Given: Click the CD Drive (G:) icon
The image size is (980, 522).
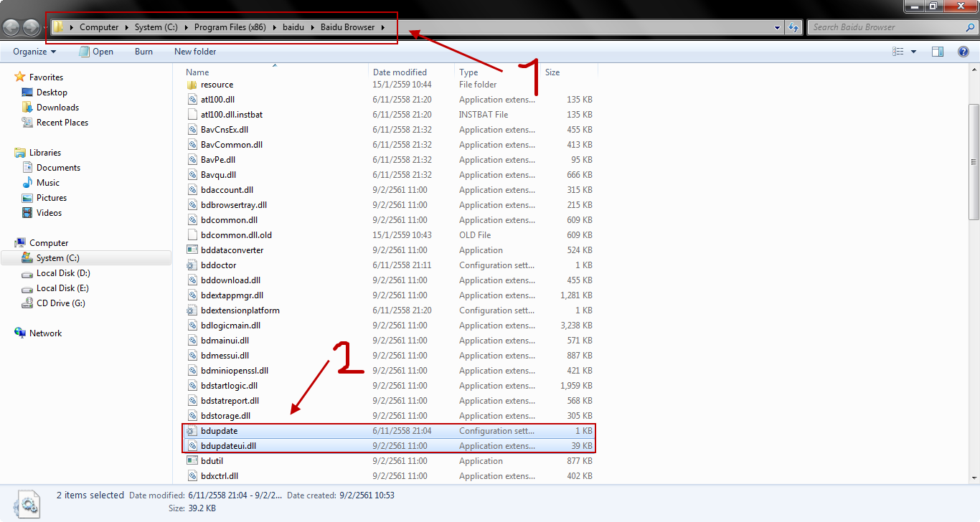Looking at the screenshot, I should tap(27, 303).
